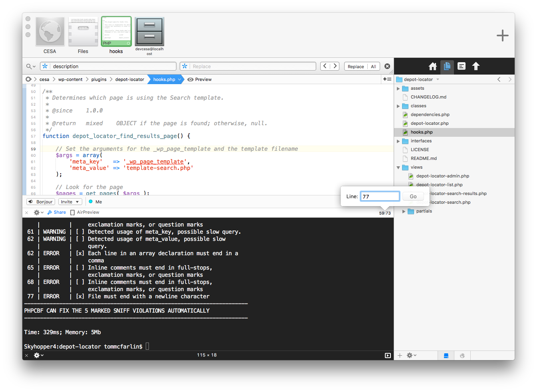The width and height of the screenshot is (537, 392).
Task: Expand the assets folder
Action: click(x=398, y=88)
